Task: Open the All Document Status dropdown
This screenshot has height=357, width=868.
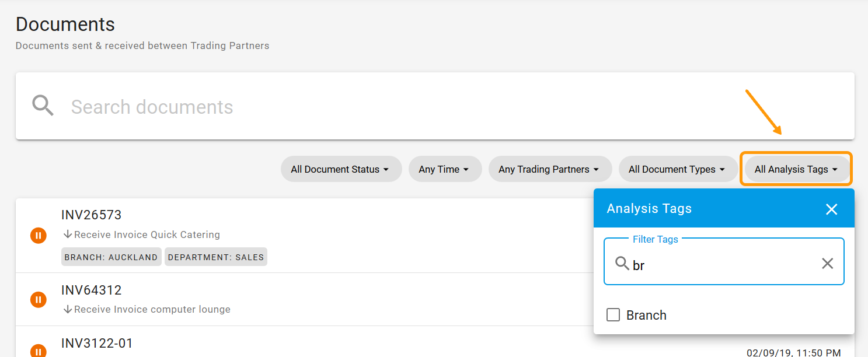Action: click(341, 169)
